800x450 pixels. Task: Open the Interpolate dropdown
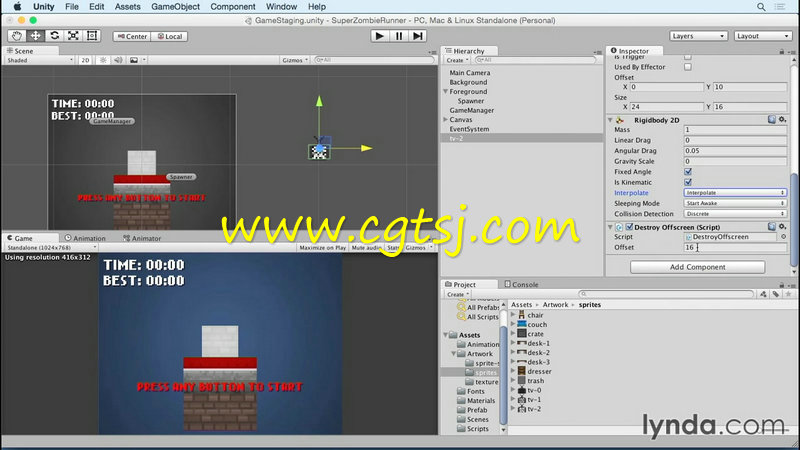735,193
